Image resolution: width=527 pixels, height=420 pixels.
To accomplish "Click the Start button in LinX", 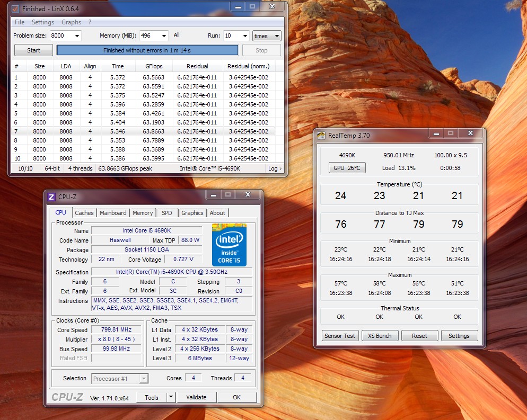I will pos(33,50).
